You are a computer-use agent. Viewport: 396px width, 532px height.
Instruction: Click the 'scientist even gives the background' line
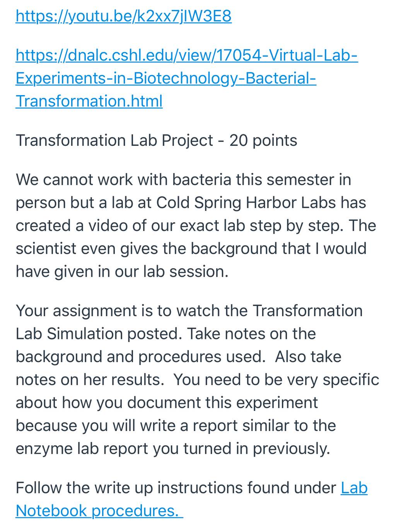191,248
